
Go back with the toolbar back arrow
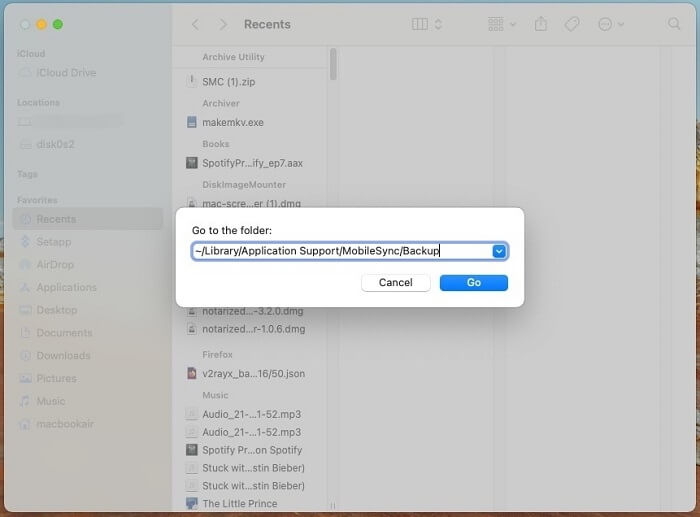pyautogui.click(x=195, y=24)
